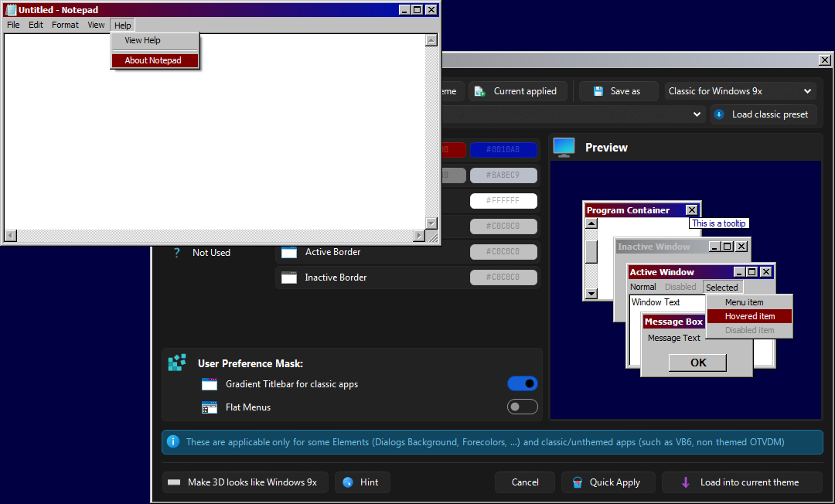Select About Notepad menu entry

point(155,60)
